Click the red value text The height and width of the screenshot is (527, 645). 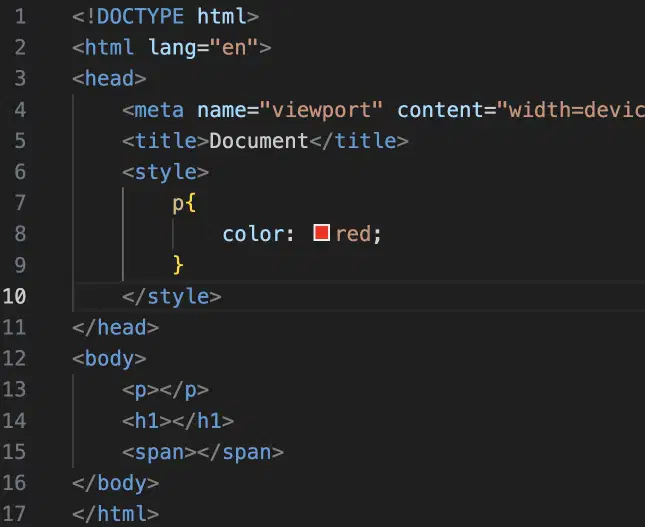pyautogui.click(x=353, y=234)
